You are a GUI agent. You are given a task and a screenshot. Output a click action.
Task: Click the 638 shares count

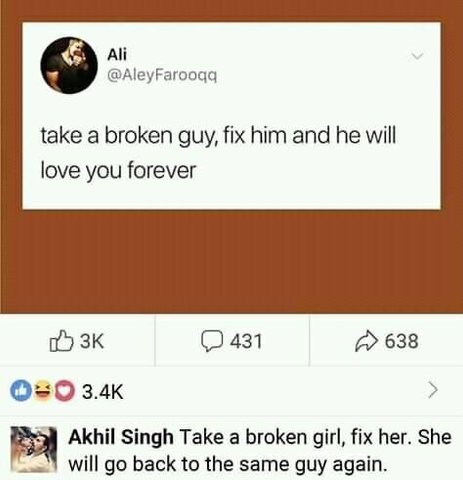pyautogui.click(x=402, y=341)
